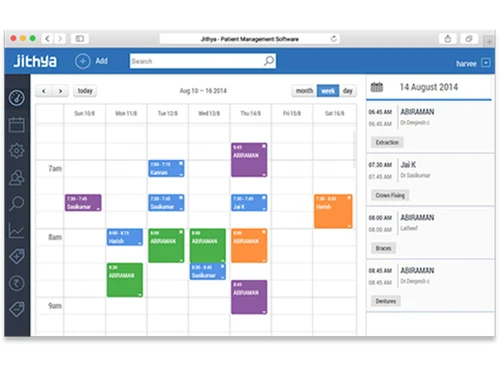Viewport: 500px width, 375px height.
Task: Click the browser address bar title
Action: point(249,39)
